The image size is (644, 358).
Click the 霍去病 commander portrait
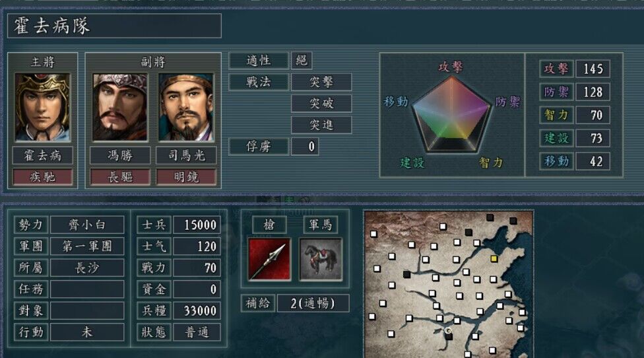click(x=42, y=107)
